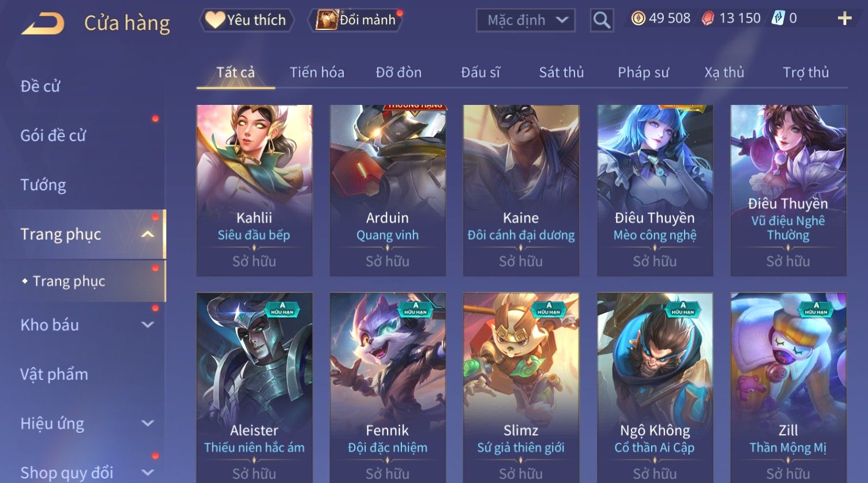Open the search magnifier icon
868x483 pixels.
(602, 21)
